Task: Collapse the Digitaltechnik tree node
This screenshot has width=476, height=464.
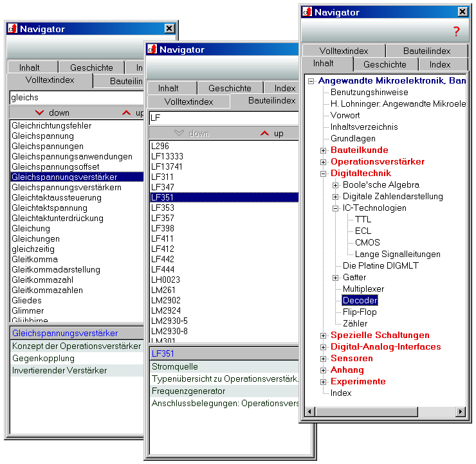Action: click(x=324, y=174)
